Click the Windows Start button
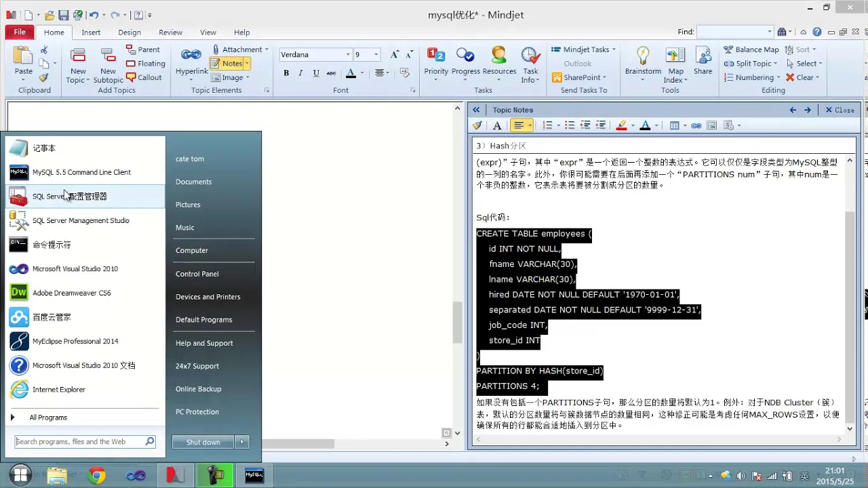Viewport: 868px width, 488px height. [20, 475]
